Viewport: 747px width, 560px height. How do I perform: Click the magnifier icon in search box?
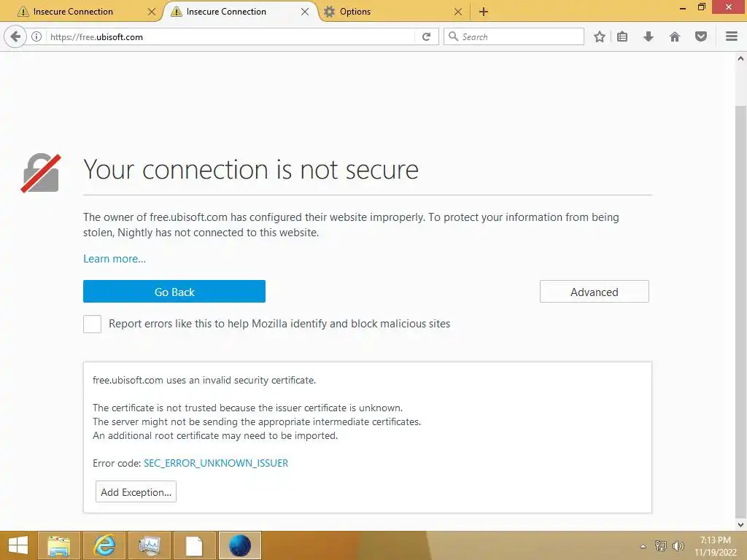(x=453, y=36)
